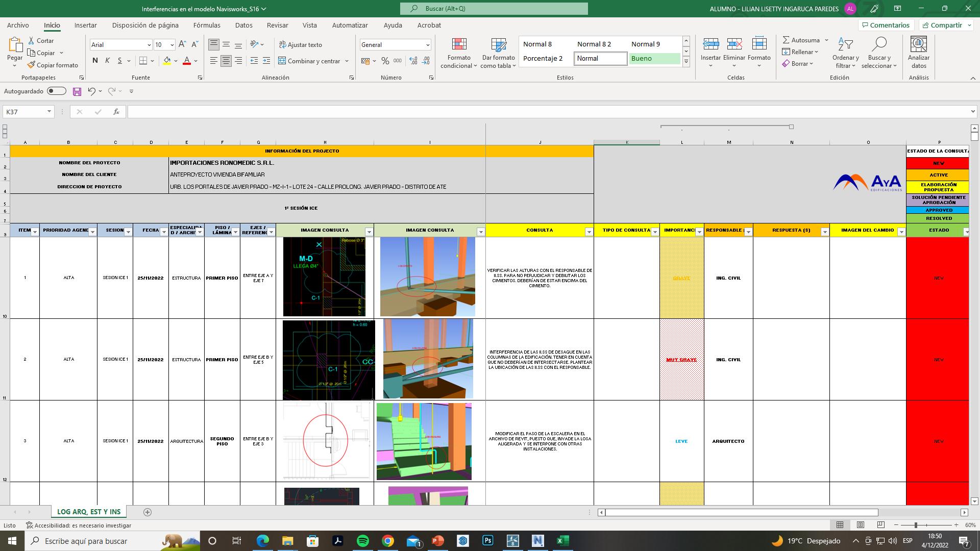Toggle italic formatting button

(107, 61)
